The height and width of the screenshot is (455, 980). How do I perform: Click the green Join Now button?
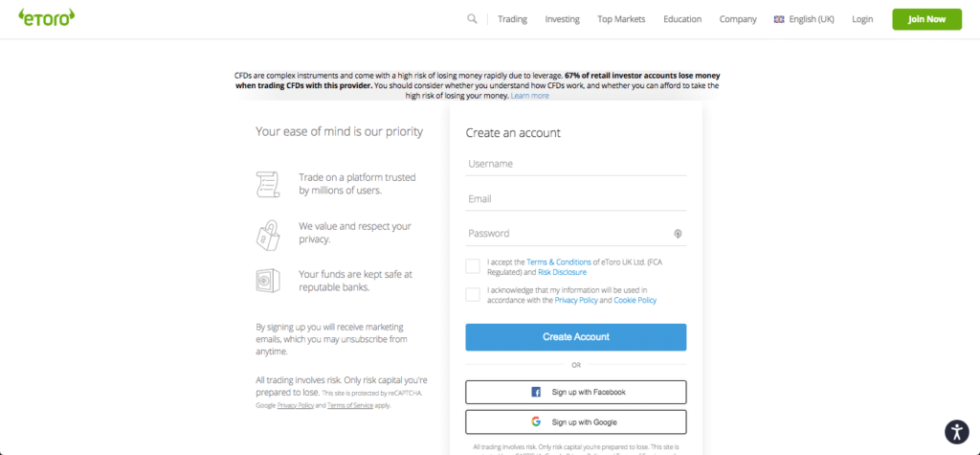point(926,19)
